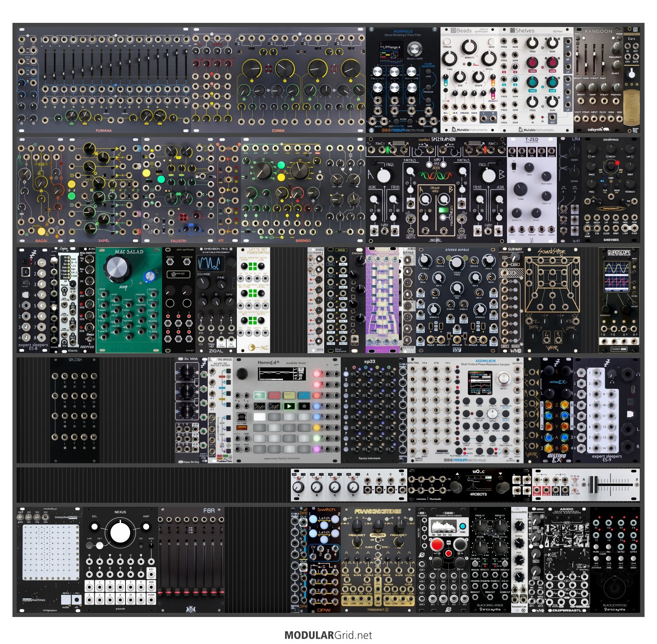The height and width of the screenshot is (644, 657).
Task: Select the 4ROBOTS 1U O_C module
Action: [470, 485]
